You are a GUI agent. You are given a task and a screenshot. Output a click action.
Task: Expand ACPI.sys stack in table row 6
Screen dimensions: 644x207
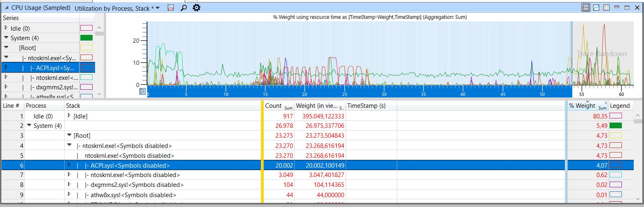[69, 165]
